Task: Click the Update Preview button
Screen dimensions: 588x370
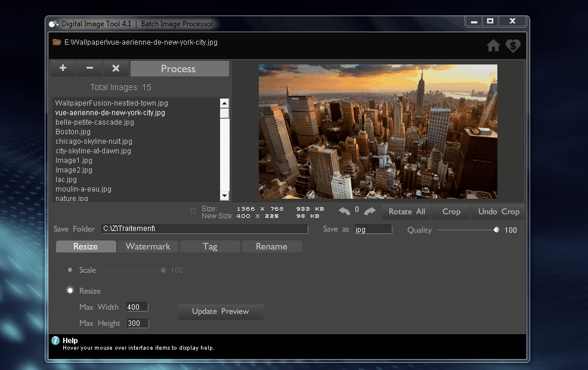Action: click(221, 312)
